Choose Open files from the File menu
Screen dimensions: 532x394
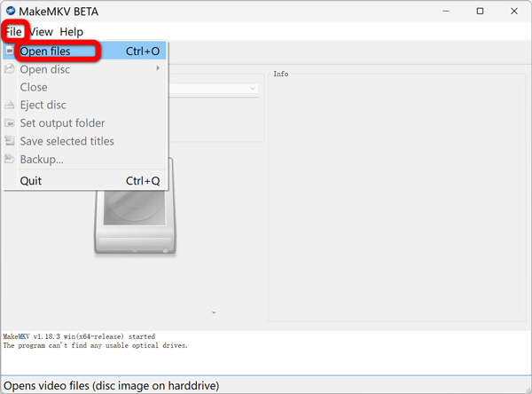coord(84,51)
